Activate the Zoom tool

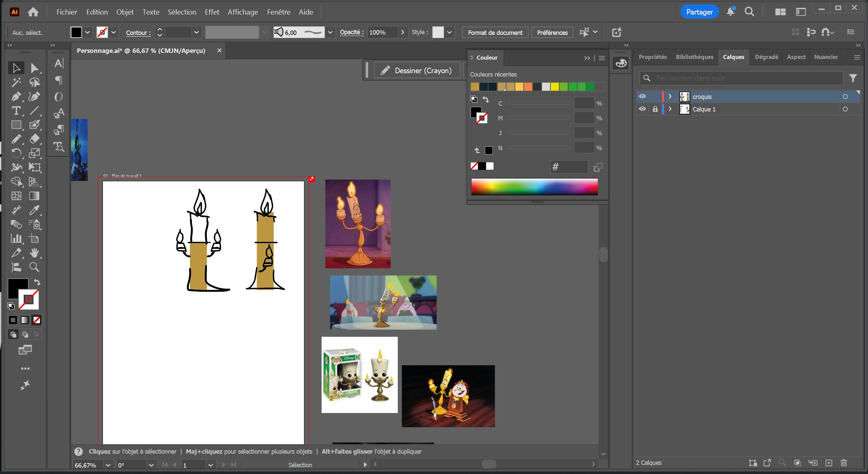tap(34, 267)
